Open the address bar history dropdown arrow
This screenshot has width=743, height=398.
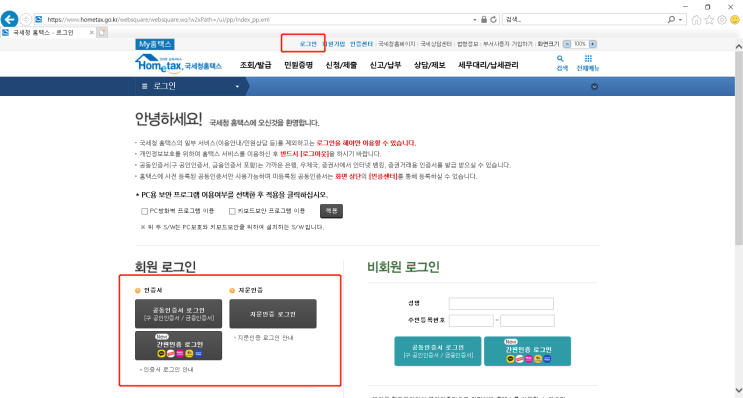[474, 20]
